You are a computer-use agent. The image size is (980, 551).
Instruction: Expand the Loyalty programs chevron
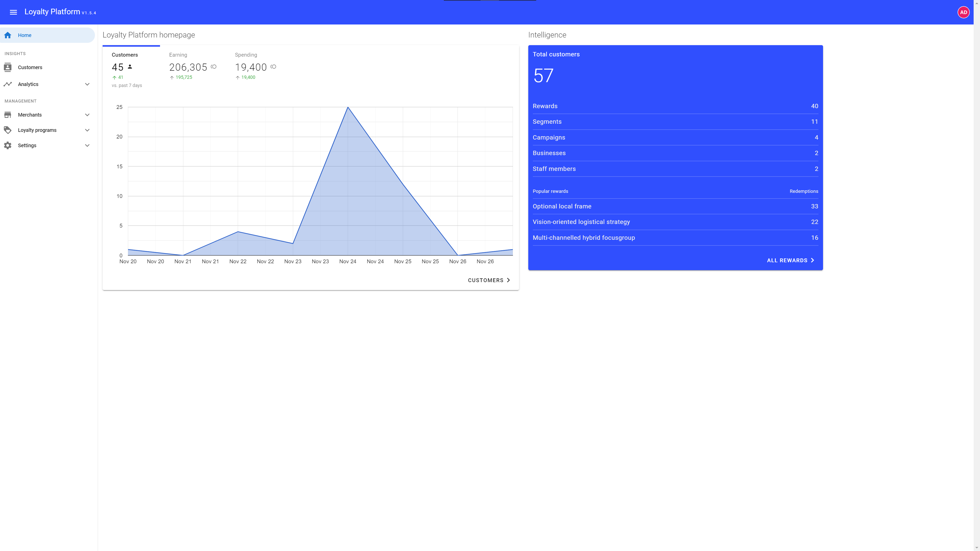[87, 130]
